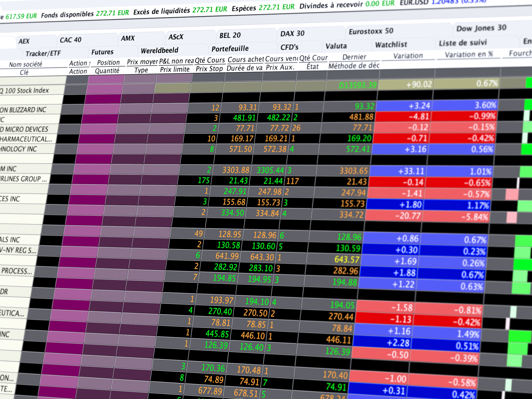532x399 pixels.
Task: Sort by Variation en % header
Action: (469, 54)
